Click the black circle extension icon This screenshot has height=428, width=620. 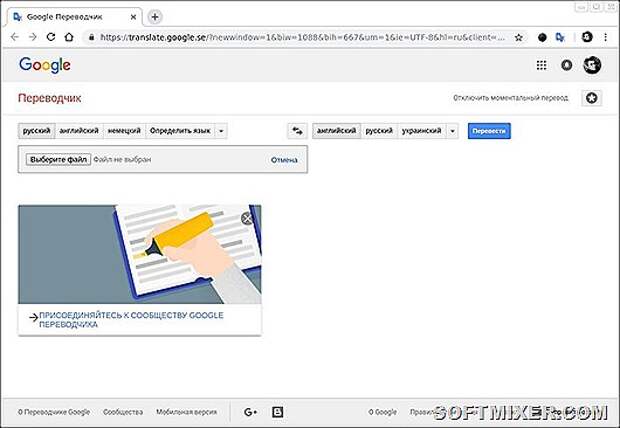(x=542, y=38)
